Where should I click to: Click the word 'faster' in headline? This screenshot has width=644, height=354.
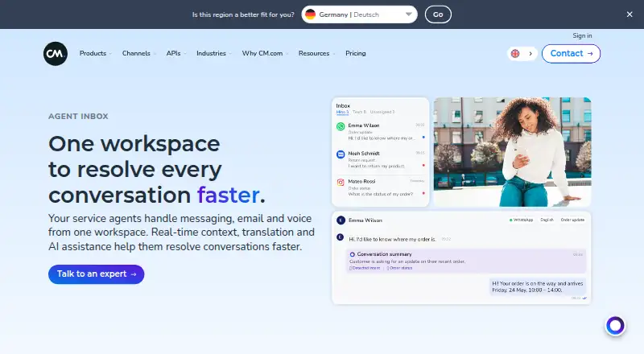point(228,195)
